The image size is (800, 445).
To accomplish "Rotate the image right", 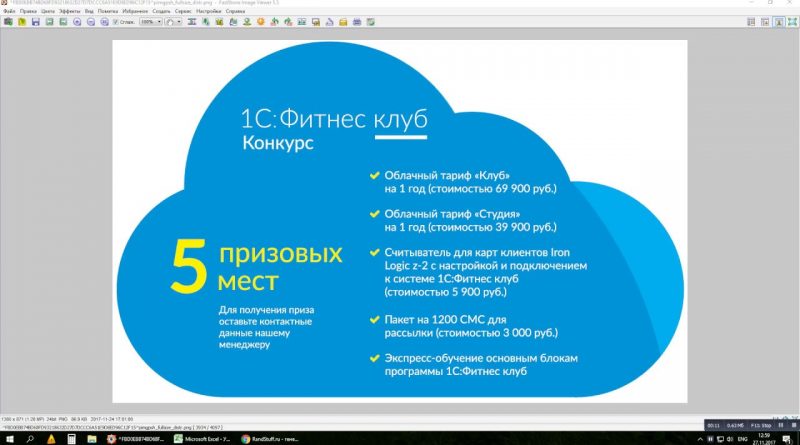I will (288, 22).
